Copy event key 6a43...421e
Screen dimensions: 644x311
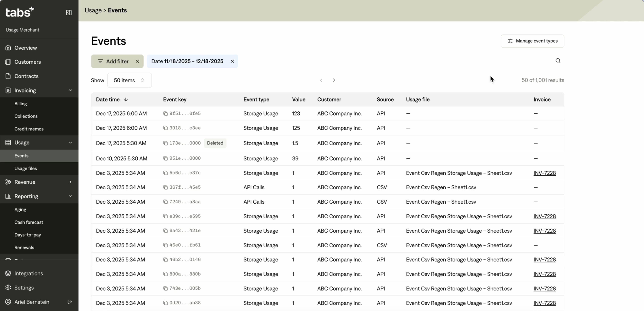[165, 231]
